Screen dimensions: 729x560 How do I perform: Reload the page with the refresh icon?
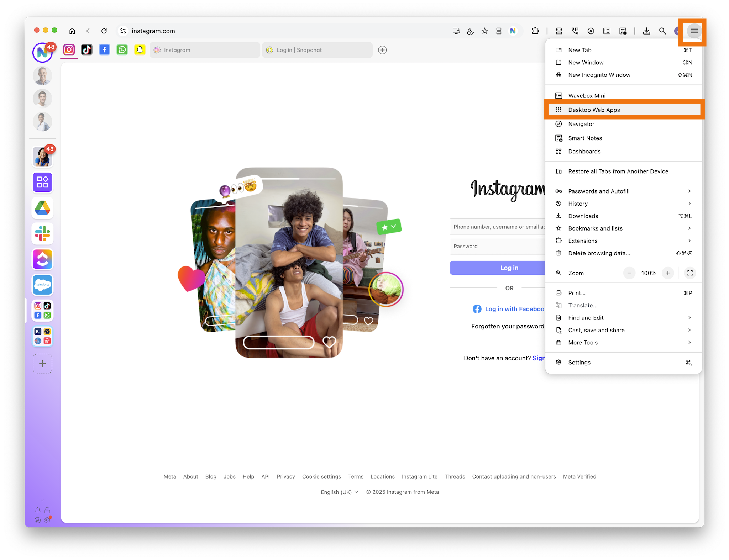[104, 31]
